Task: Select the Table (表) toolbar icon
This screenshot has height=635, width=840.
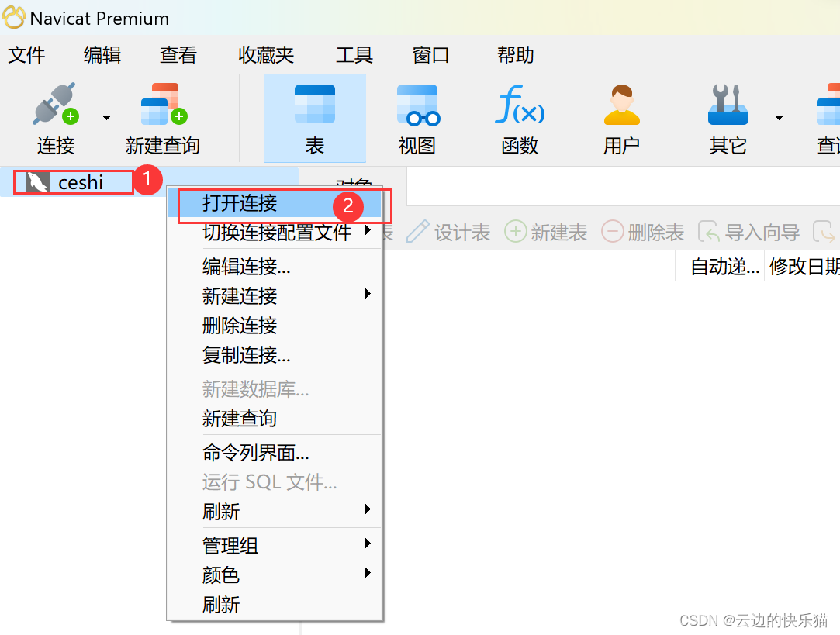Action: click(x=315, y=104)
